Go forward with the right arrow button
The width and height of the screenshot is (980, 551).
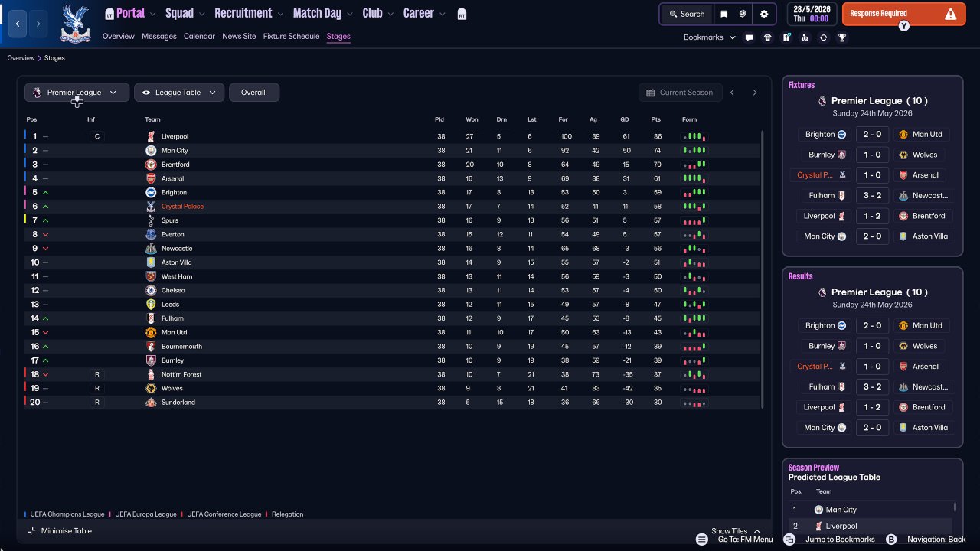[38, 24]
